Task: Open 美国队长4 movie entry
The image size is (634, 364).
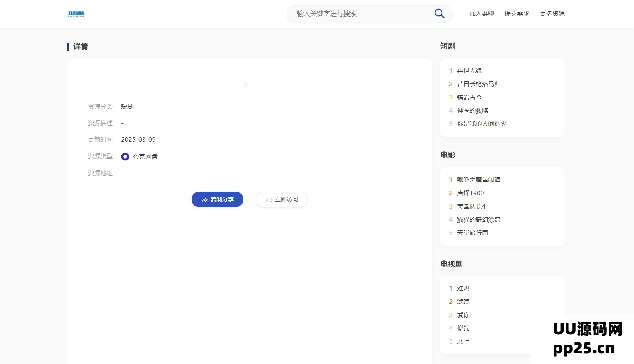Action: [x=471, y=206]
